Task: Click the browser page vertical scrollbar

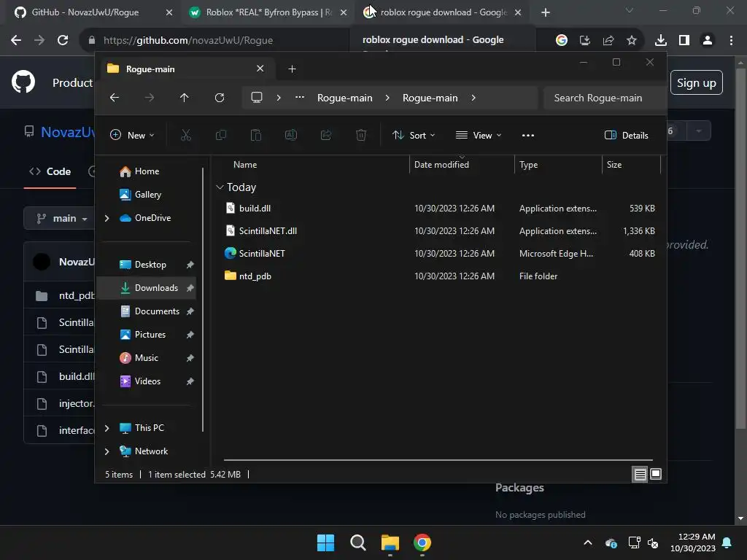Action: (740, 248)
